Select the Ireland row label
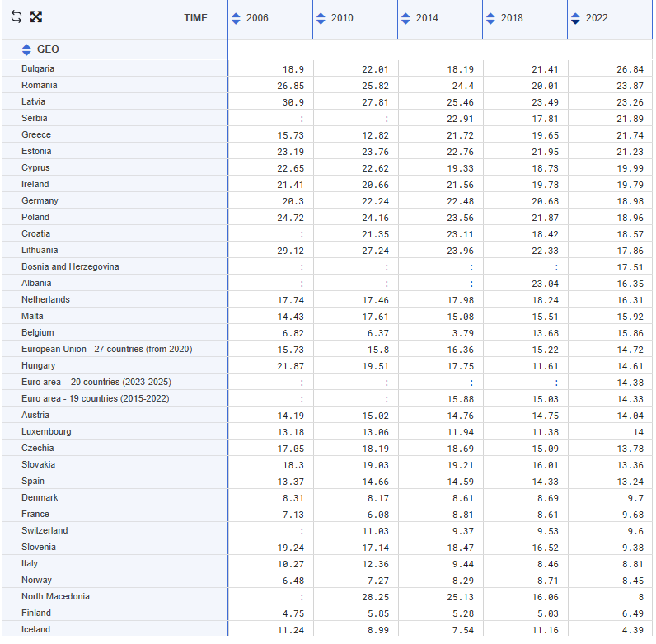 pyautogui.click(x=35, y=184)
